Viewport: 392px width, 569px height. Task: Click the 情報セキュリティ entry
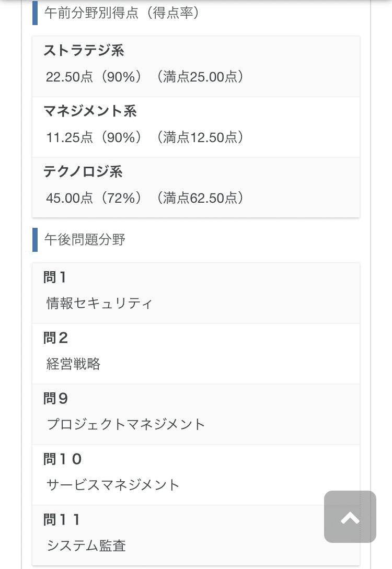coord(99,304)
